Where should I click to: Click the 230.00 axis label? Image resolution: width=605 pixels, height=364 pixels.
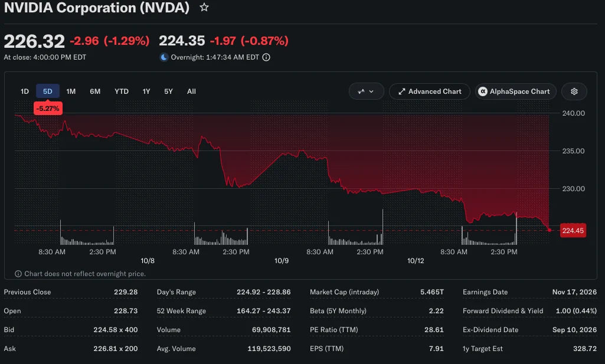(573, 189)
